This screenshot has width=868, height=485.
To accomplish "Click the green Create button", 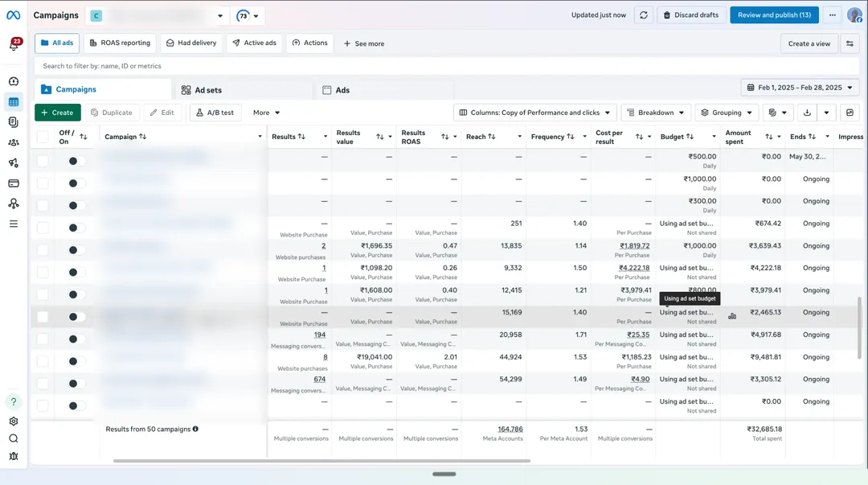I will [x=58, y=113].
